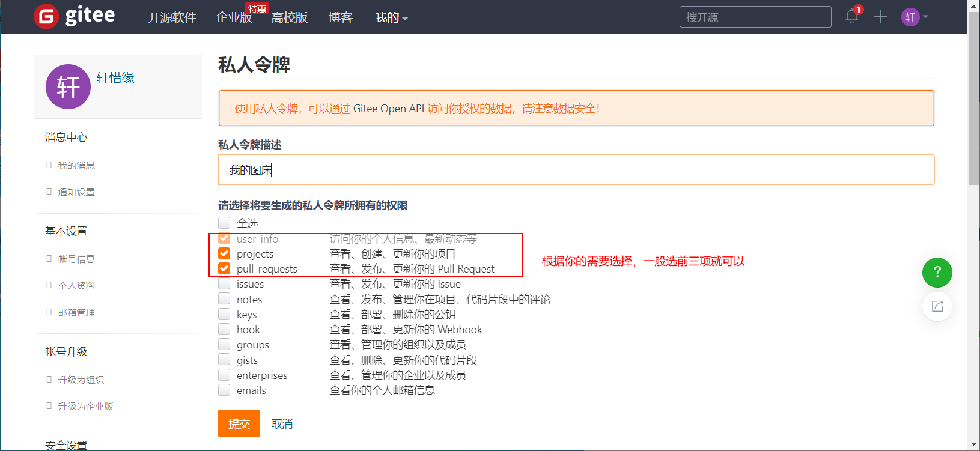Open 升级为企业版 in sidebar
The height and width of the screenshot is (451, 980).
click(85, 406)
